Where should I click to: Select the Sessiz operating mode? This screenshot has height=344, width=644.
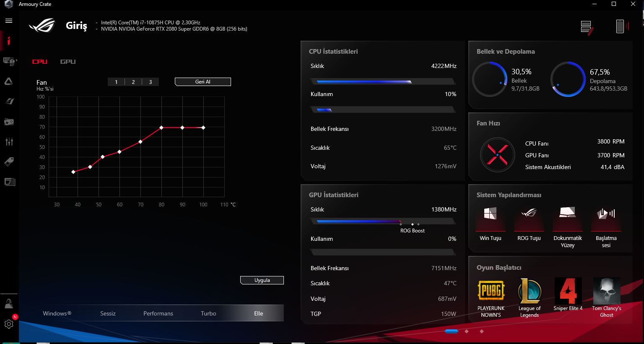[x=108, y=313]
